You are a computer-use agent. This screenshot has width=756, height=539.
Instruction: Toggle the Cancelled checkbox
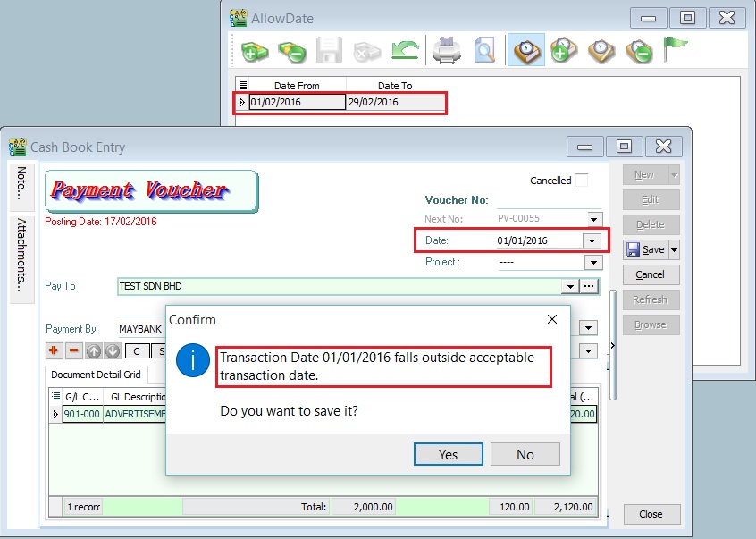(x=581, y=181)
